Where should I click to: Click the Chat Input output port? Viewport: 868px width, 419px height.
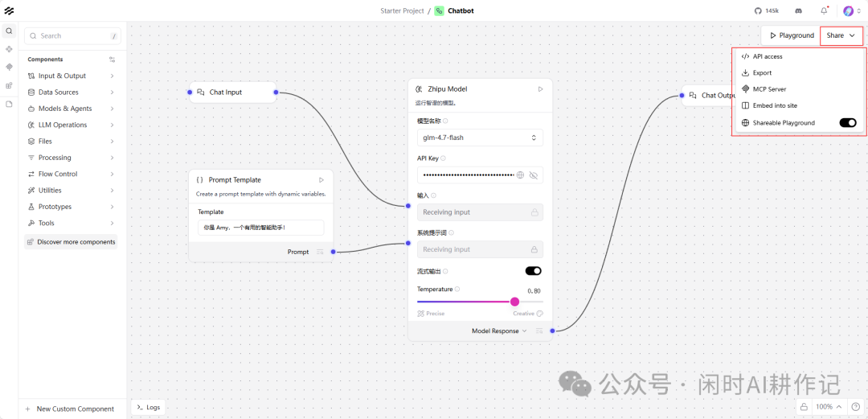(x=276, y=92)
